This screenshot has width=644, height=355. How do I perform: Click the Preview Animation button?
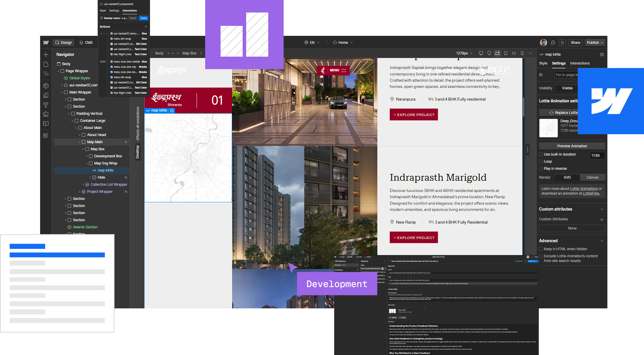(x=572, y=146)
